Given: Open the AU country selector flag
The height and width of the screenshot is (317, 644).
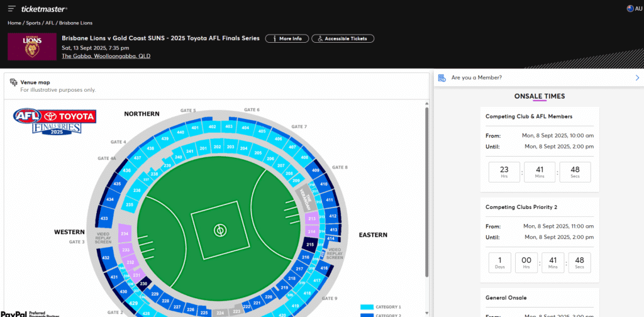Looking at the screenshot, I should pos(630,9).
